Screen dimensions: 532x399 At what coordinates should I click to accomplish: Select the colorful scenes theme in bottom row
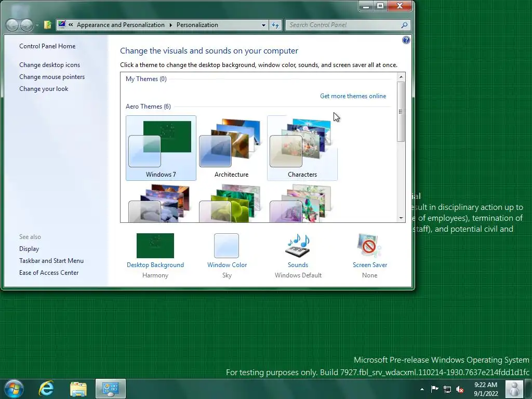(x=302, y=203)
